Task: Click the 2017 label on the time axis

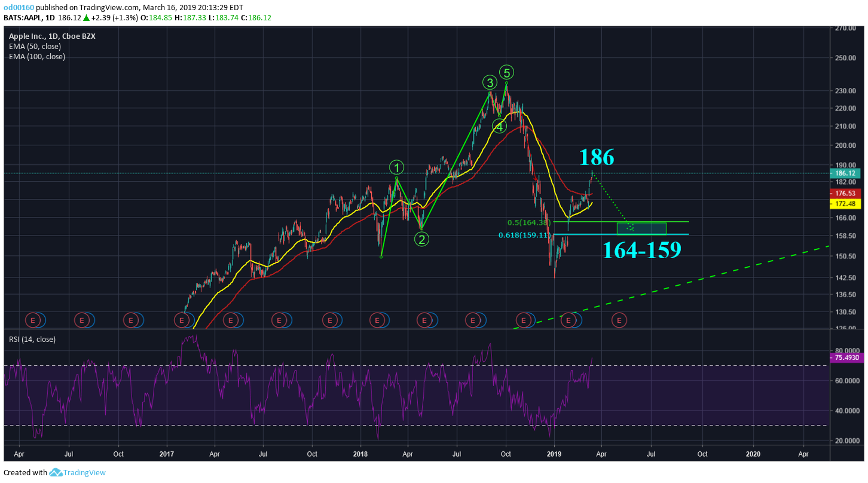Action: tap(167, 453)
